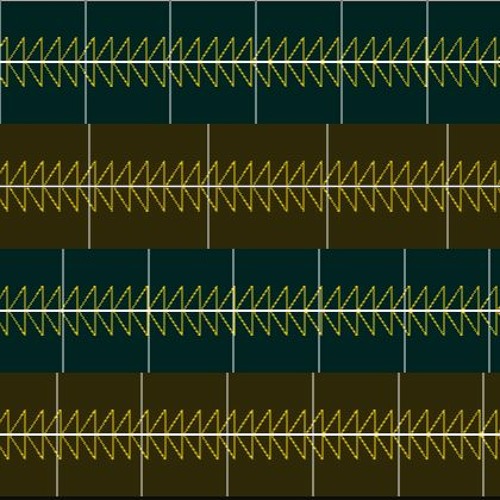Select the zigzag waveform in bottom brown track
Image resolution: width=500 pixels, height=500 pixels.
click(250, 434)
